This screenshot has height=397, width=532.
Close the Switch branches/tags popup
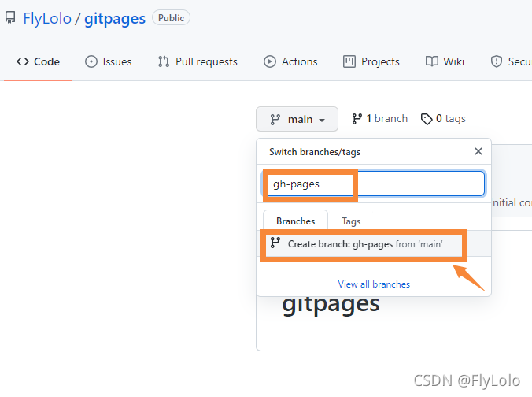pos(478,151)
